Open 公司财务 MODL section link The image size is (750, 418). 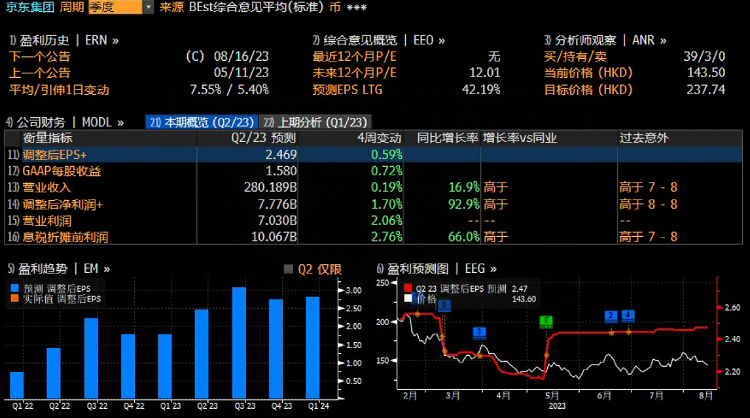click(65, 122)
